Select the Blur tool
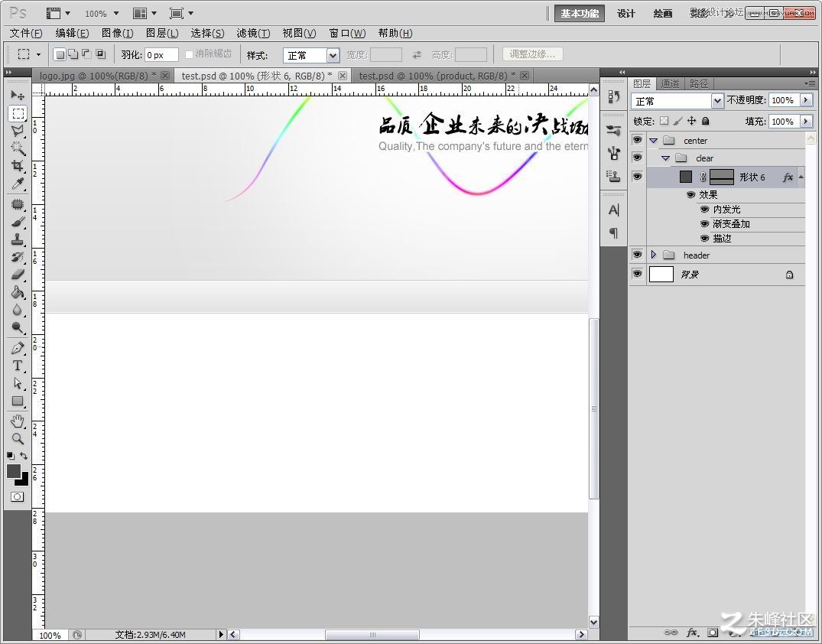Screen dimensions: 822x644 point(18,310)
